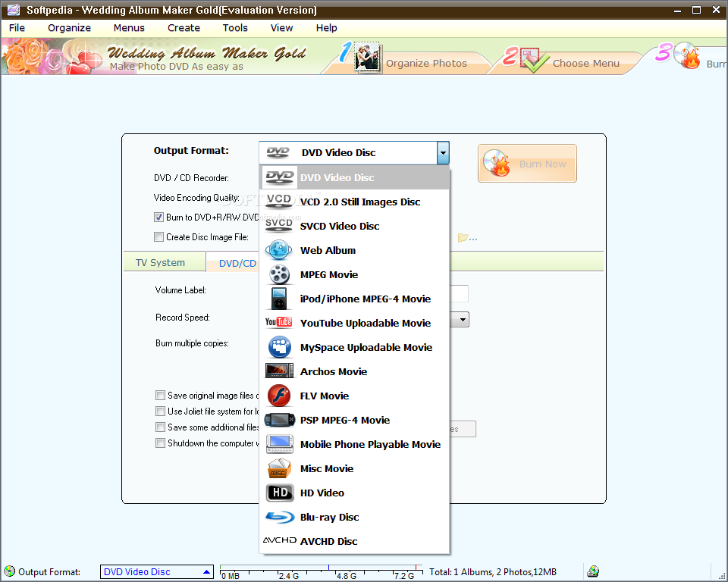
Task: Click the YouTube logo icon
Action: [278, 322]
